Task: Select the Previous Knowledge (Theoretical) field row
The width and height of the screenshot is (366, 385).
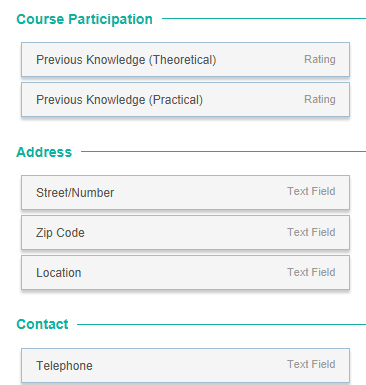Action: click(x=185, y=60)
